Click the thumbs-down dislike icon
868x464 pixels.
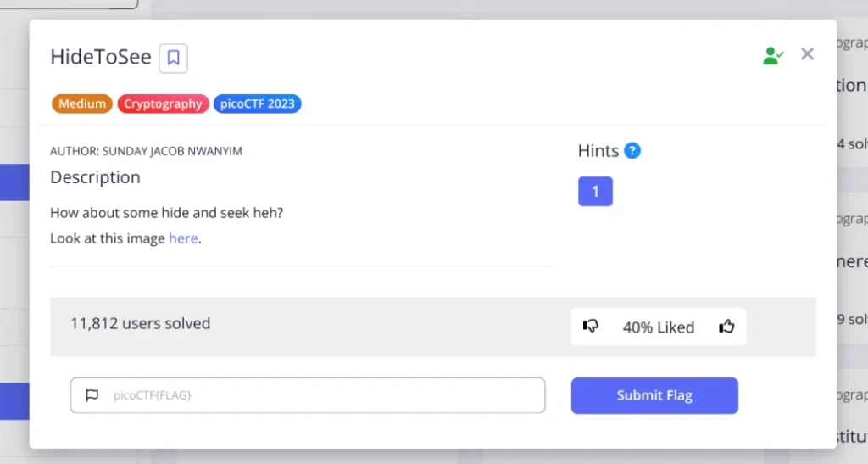pyautogui.click(x=591, y=326)
